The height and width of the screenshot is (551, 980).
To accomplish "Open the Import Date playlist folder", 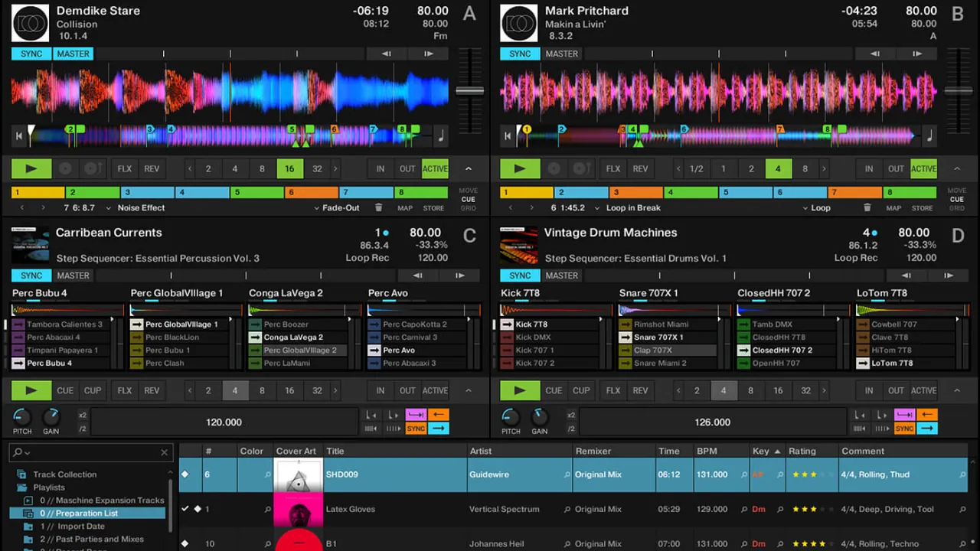I will point(72,527).
